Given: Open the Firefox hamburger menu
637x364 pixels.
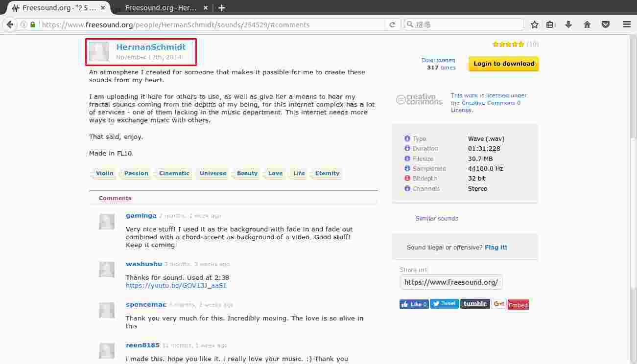Looking at the screenshot, I should point(627,24).
